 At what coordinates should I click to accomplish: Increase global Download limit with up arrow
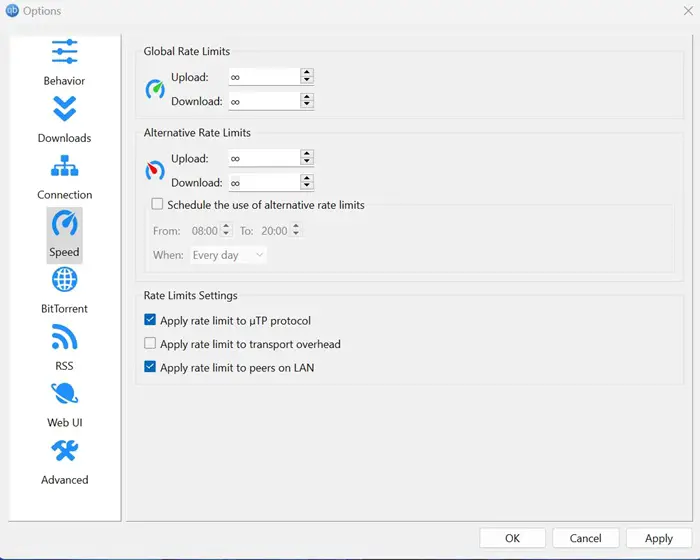tap(307, 97)
